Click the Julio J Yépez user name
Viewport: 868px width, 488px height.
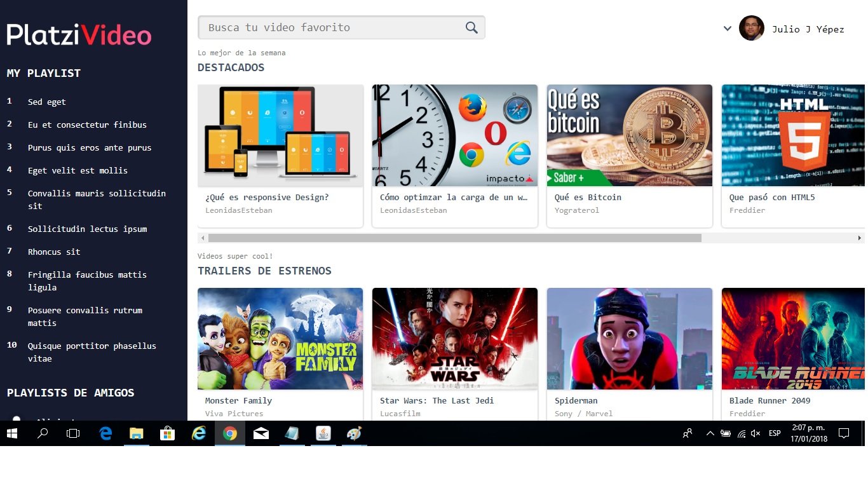click(x=808, y=29)
